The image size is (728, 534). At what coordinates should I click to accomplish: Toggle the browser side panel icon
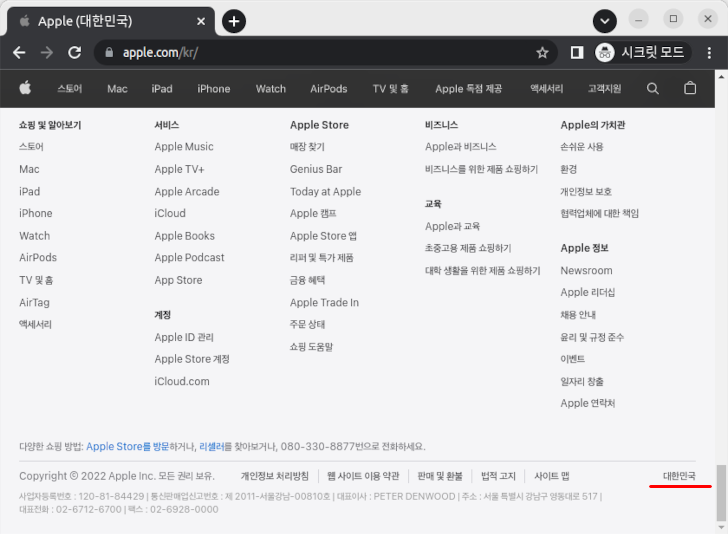coord(577,52)
